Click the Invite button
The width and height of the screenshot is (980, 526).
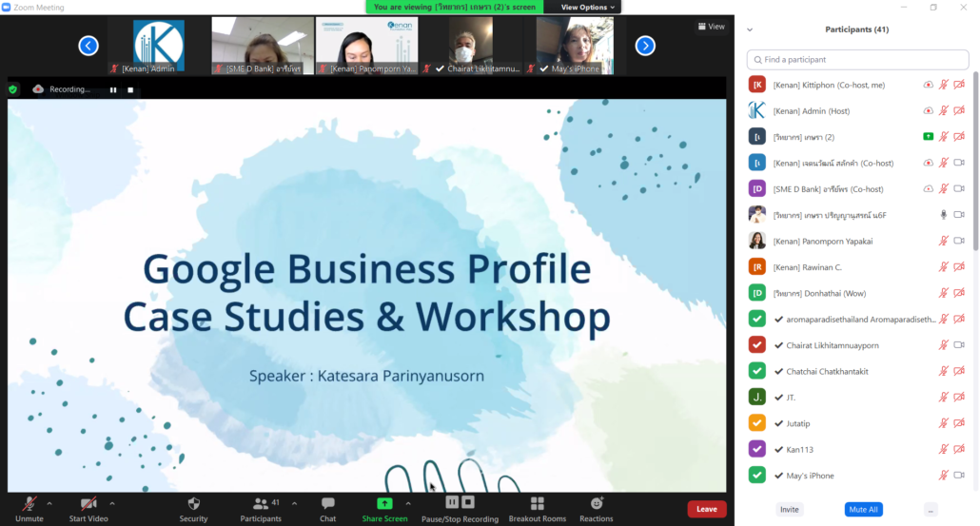coord(790,509)
